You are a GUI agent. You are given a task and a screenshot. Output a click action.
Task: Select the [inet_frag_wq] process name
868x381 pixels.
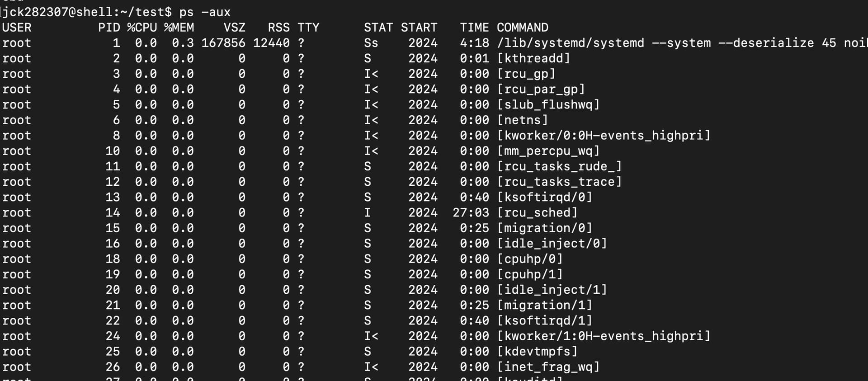pos(548,367)
